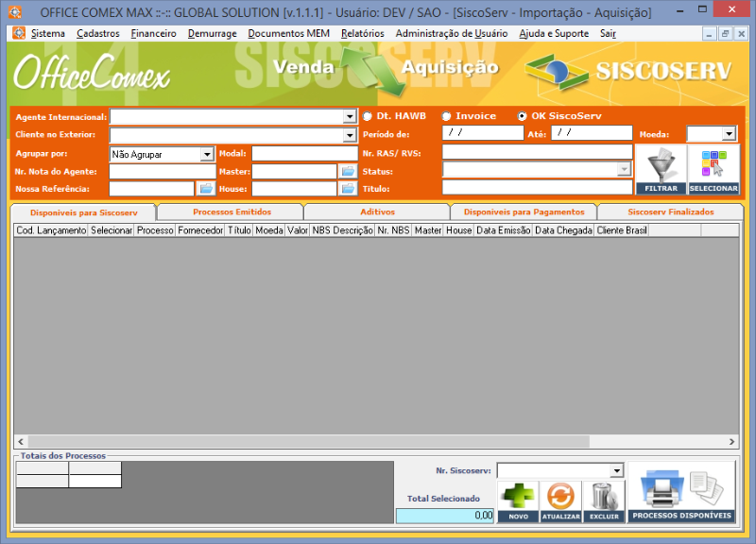Open the Sistema menu
Image resolution: width=756 pixels, height=544 pixels.
(x=48, y=33)
